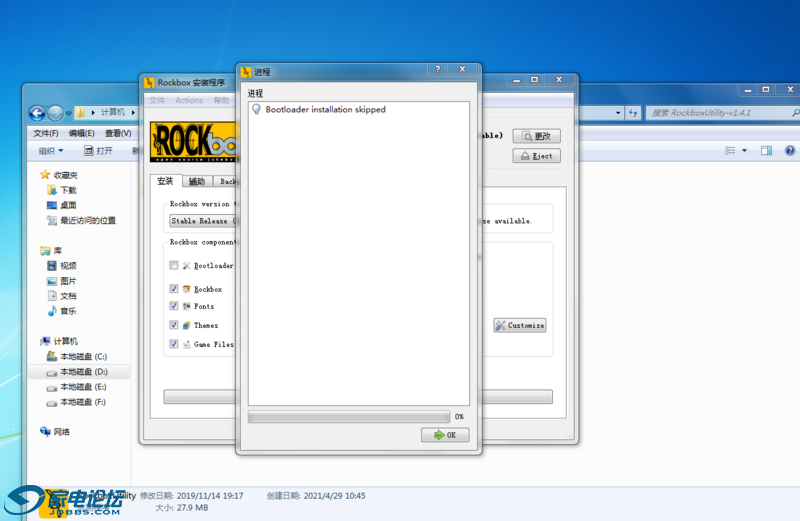The width and height of the screenshot is (800, 521).
Task: Open Explorer recent locations dropdown arrow
Action: pos(68,113)
